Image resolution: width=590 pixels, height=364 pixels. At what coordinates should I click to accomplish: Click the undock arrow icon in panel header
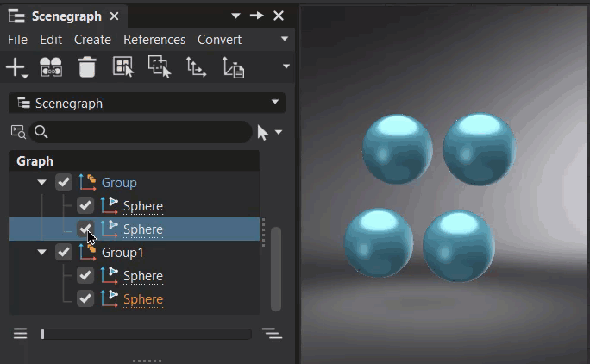pos(257,16)
